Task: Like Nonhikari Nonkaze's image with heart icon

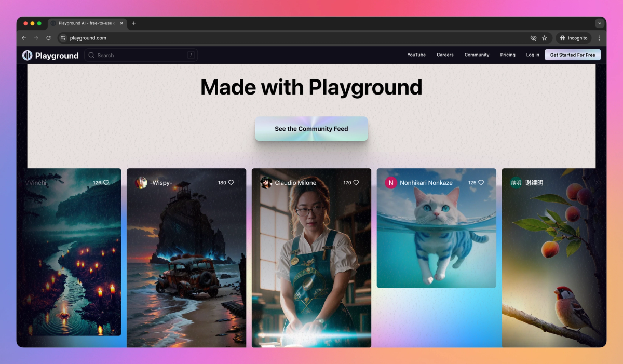Action: [481, 183]
